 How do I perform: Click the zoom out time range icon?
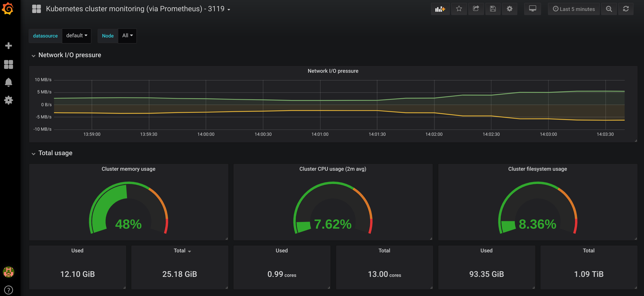(609, 9)
